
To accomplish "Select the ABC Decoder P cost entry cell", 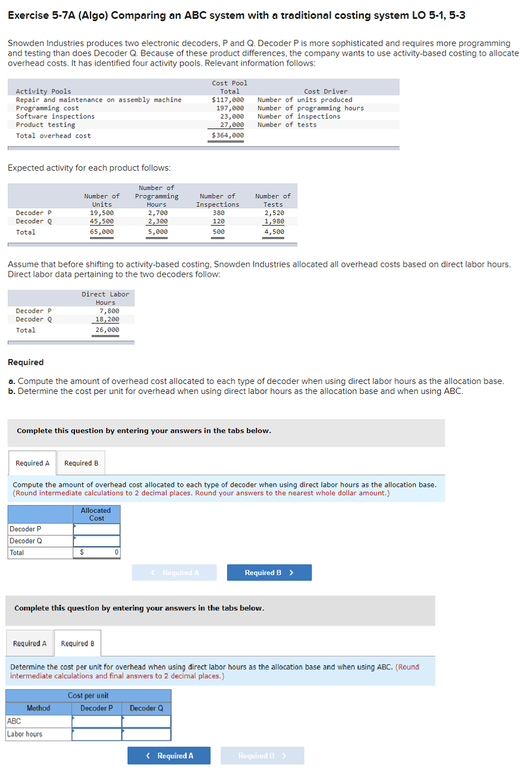I will coord(96,721).
